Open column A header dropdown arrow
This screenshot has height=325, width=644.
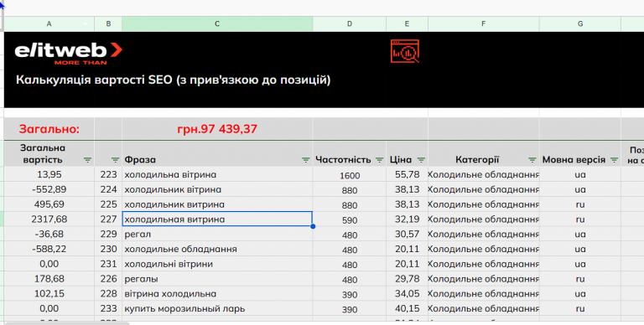86,24
